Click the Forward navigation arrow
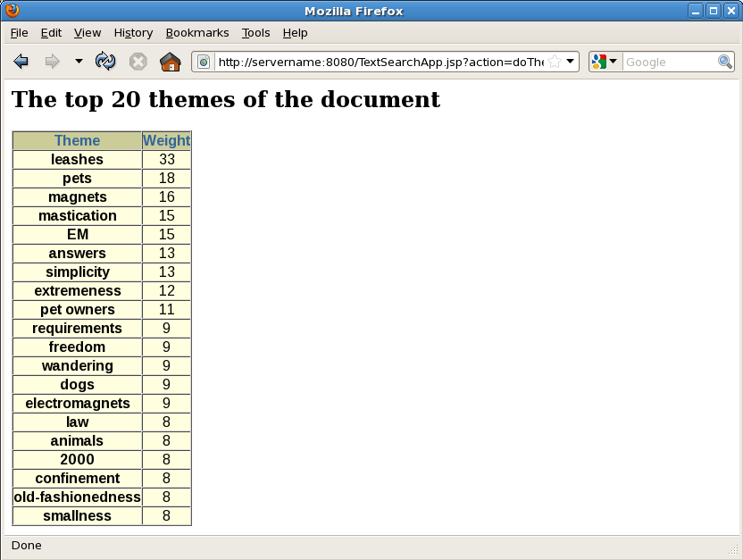This screenshot has width=743, height=560. click(52, 62)
